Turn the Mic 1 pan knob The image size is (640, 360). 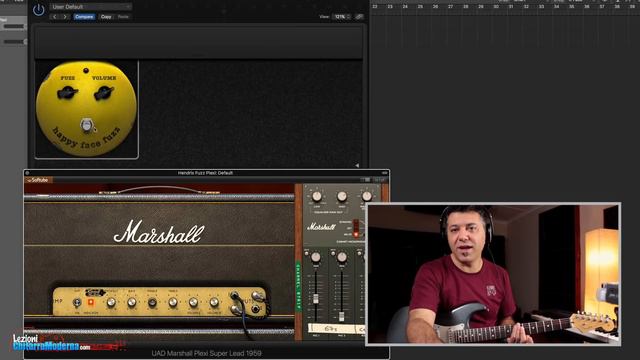pos(316,257)
